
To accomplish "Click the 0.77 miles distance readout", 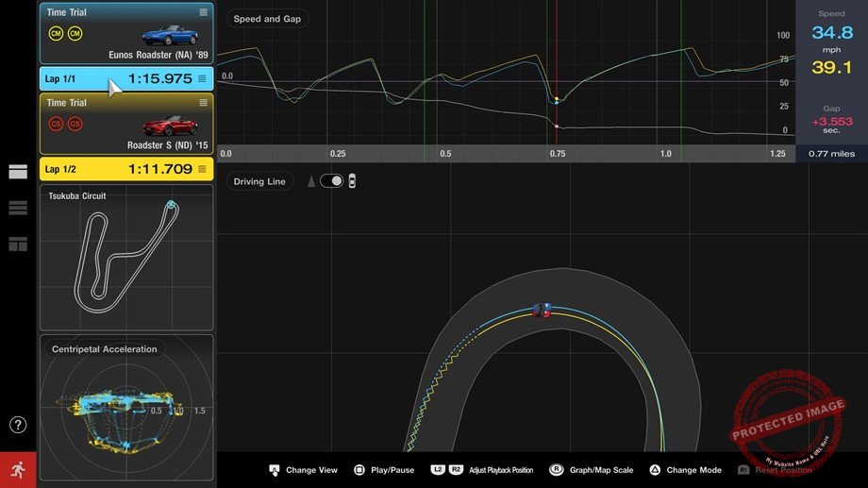I will pyautogui.click(x=831, y=154).
